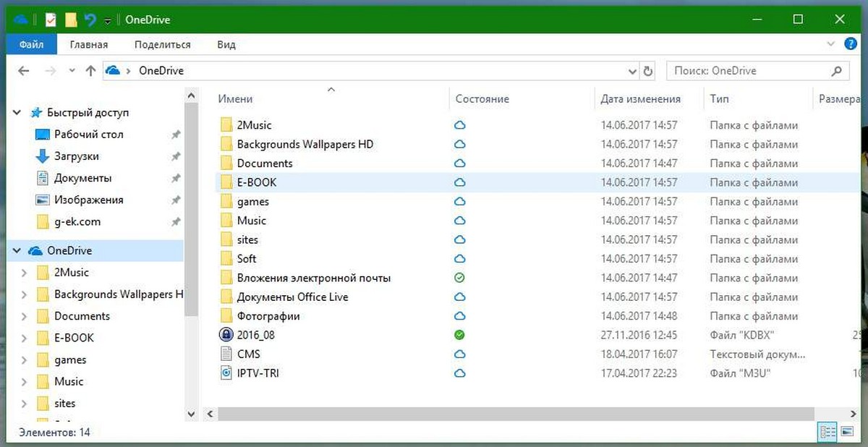Open Help with the blue question icon
868x447 pixels.
point(851,44)
